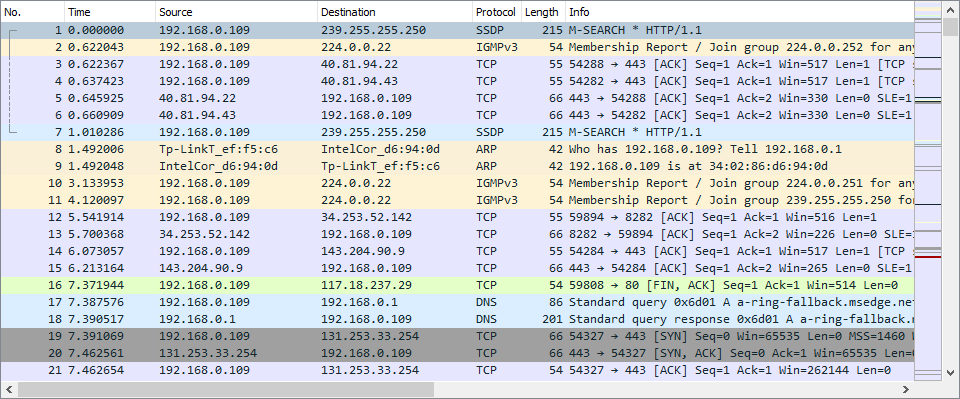Click horizontal scrollbar left arrow
This screenshot has height=399, width=960.
9,389
